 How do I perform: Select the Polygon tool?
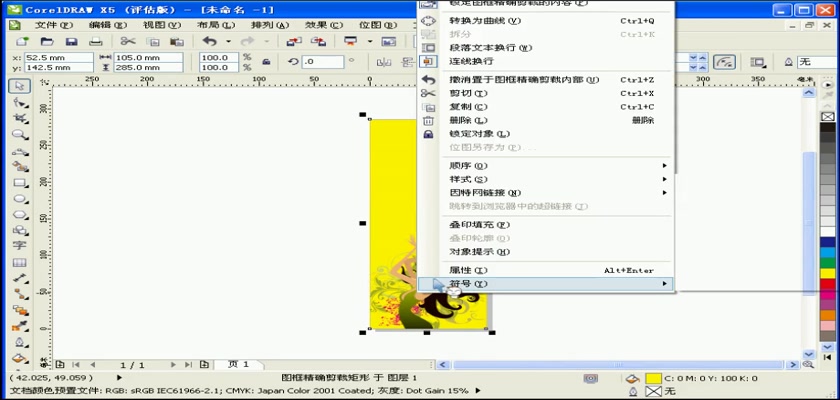pyautogui.click(x=20, y=215)
